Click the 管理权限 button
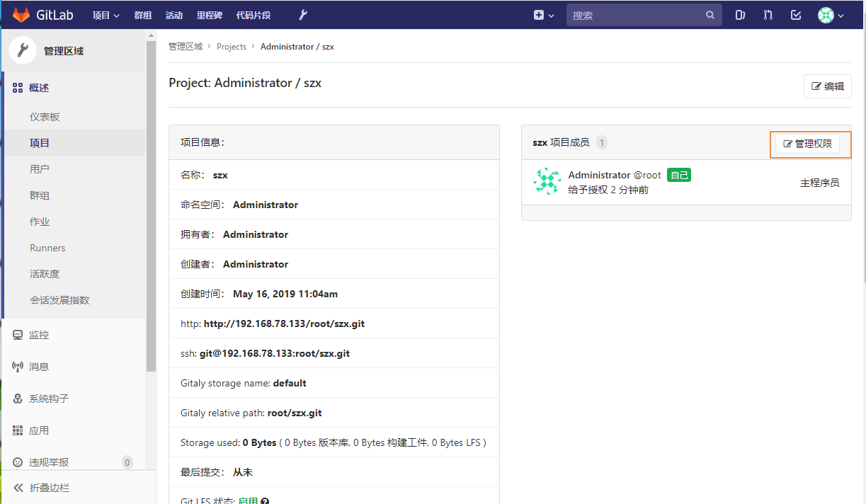The image size is (866, 504). click(x=808, y=144)
